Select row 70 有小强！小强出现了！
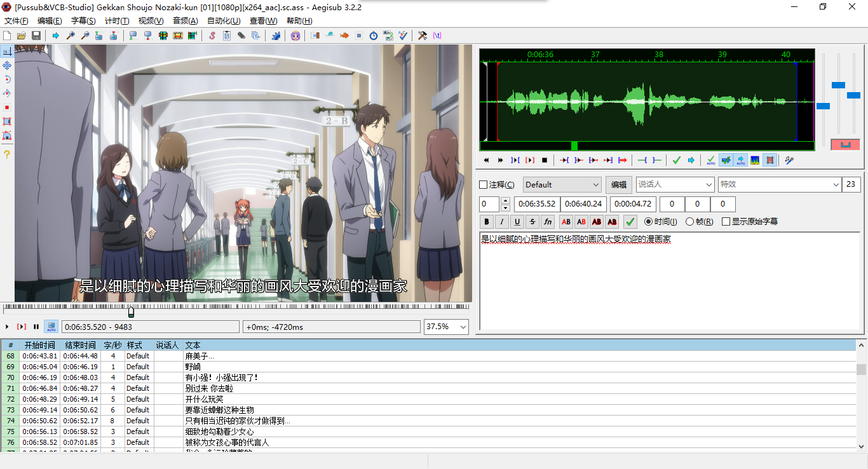Screen dimensions: 868x469 coord(428,377)
